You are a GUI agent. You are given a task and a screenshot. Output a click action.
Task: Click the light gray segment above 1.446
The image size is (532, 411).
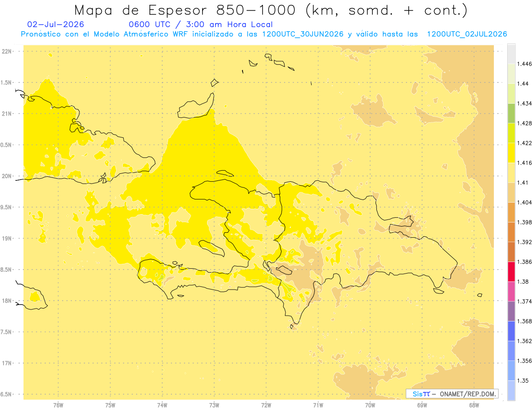coord(511,54)
